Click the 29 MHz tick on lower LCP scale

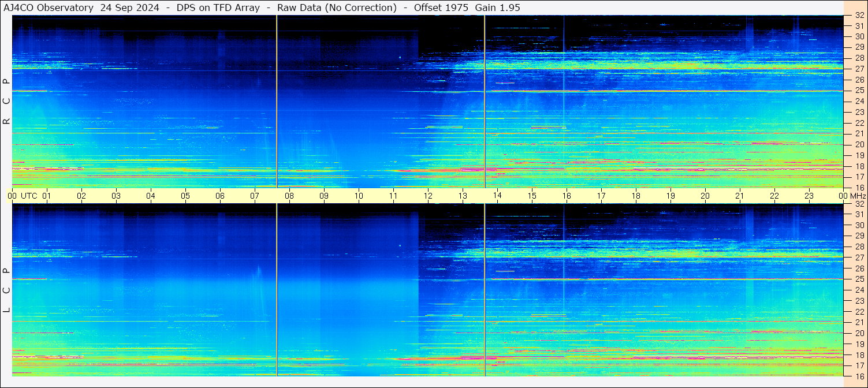pos(859,236)
